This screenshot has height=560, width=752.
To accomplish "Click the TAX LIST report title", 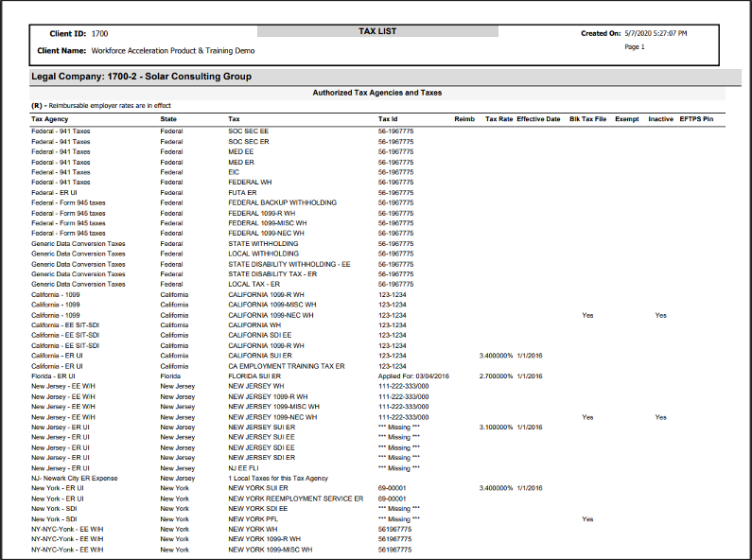I will [377, 31].
